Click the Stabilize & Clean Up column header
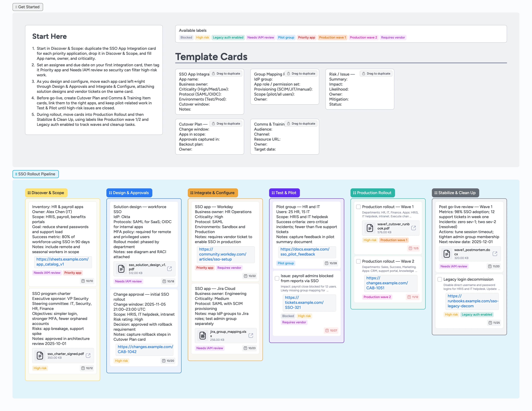The image size is (532, 411). (456, 193)
